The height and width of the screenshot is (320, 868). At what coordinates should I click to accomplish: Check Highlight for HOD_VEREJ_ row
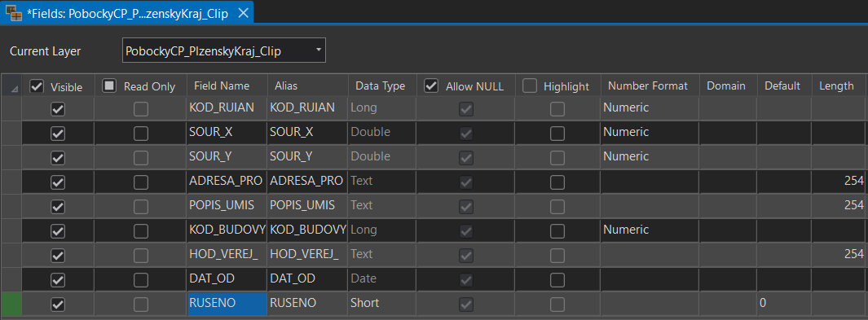click(557, 256)
